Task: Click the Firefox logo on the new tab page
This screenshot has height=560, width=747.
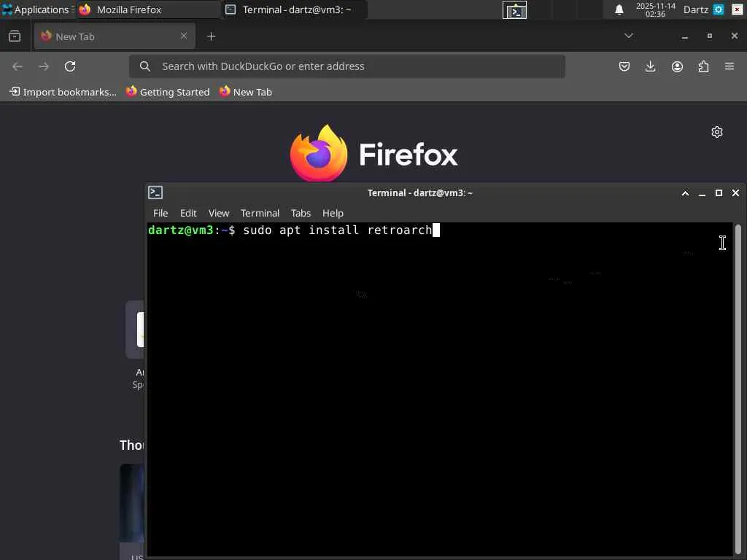Action: pos(374,153)
